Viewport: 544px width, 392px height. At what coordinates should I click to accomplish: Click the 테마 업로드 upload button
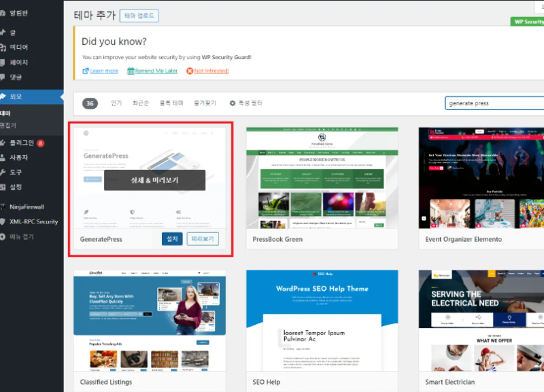point(140,15)
